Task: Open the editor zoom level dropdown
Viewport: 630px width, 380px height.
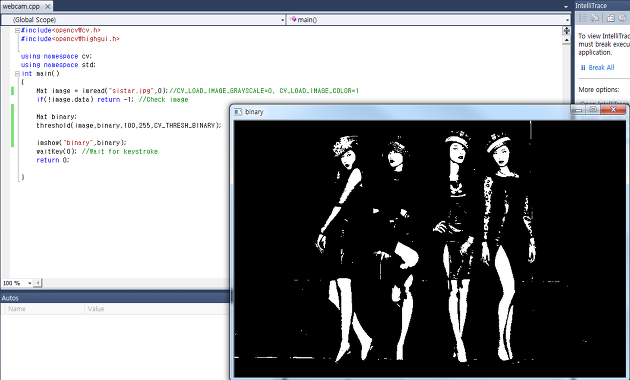Action: 29,283
